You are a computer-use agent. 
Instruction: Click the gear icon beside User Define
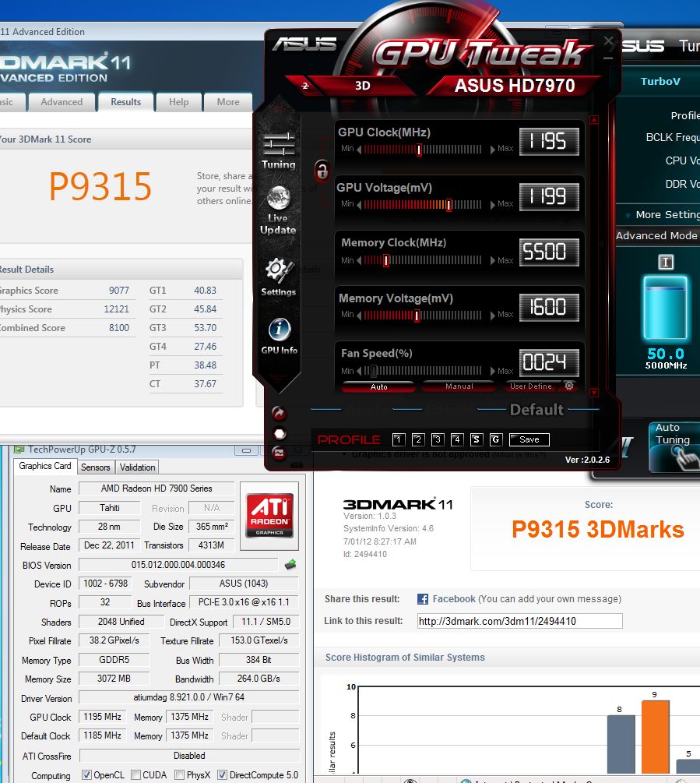[568, 386]
